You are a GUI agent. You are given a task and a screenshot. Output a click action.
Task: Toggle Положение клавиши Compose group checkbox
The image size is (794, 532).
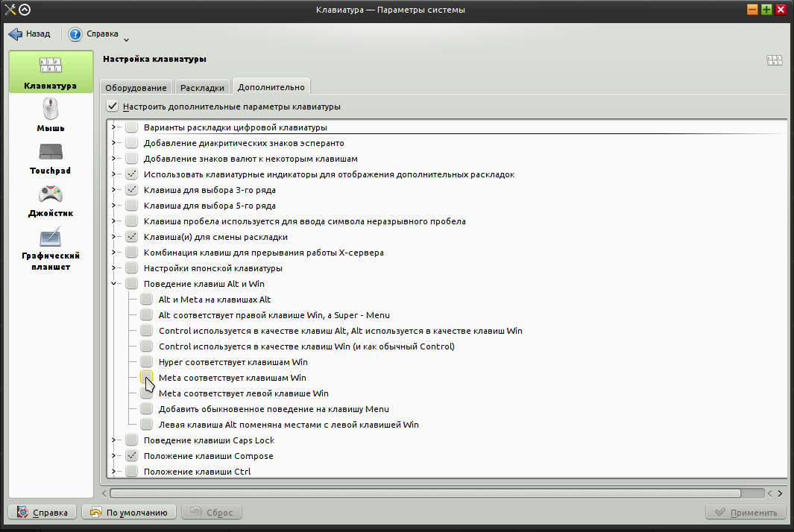(132, 455)
